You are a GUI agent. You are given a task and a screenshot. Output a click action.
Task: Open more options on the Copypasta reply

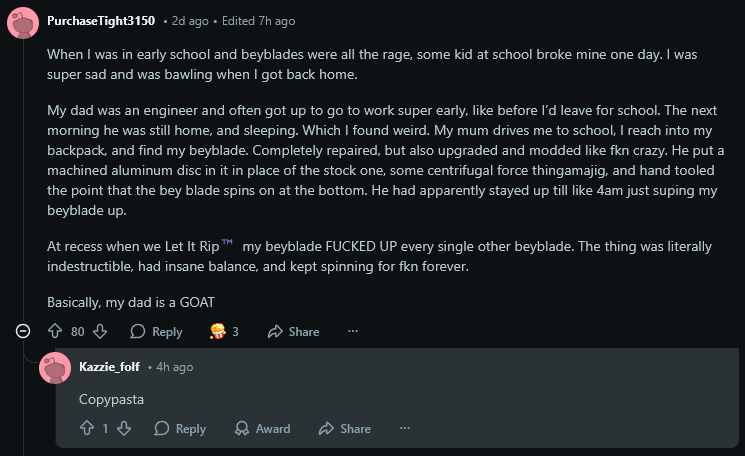(404, 428)
